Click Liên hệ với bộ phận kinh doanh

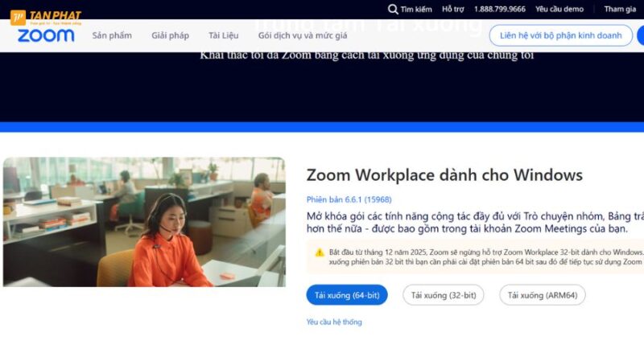coord(560,35)
